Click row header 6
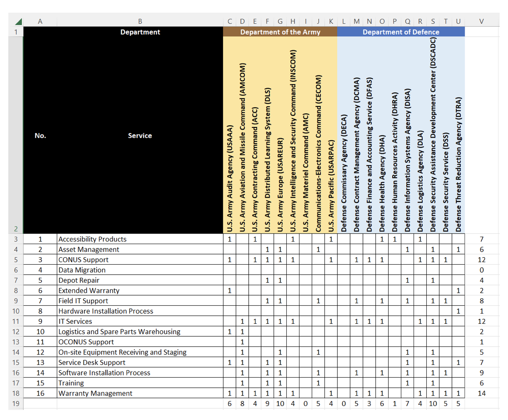Image resolution: width=508 pixels, height=420 pixels. pos(16,270)
